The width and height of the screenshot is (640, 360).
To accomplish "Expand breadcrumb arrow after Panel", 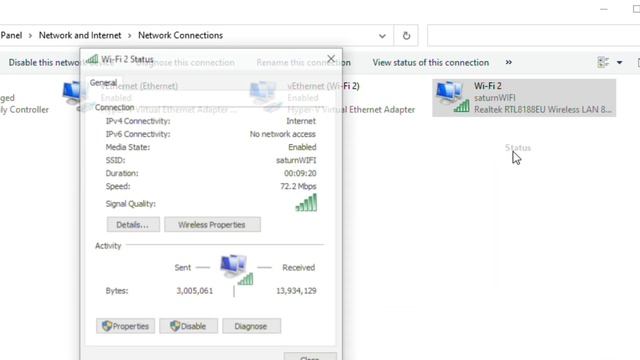I will coord(30,36).
